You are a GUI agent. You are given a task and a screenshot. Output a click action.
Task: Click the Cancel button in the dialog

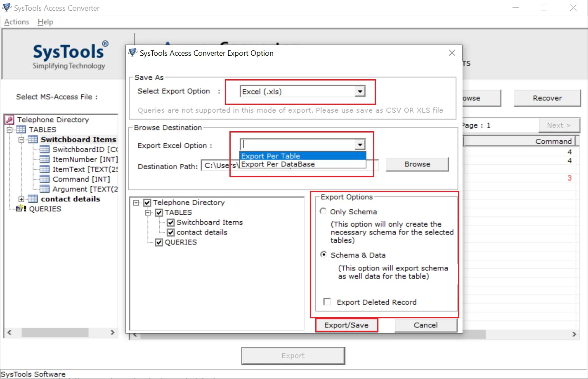426,325
